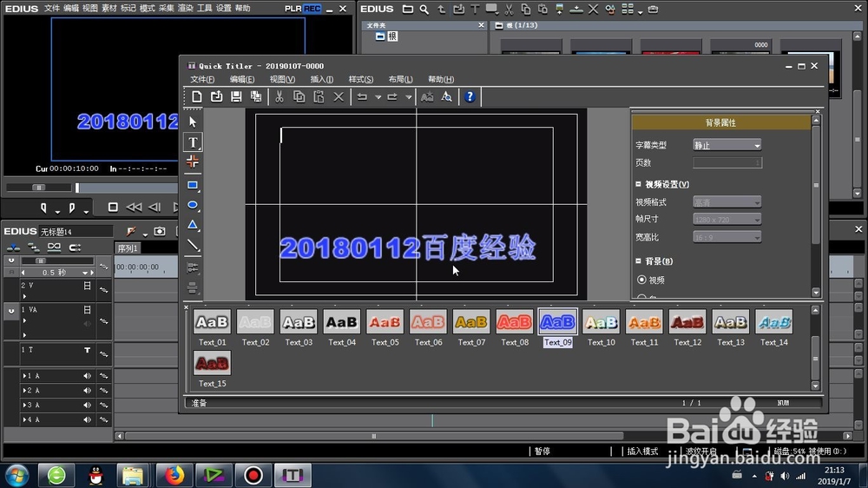Click the blue Help question mark icon
Image resolution: width=868 pixels, height=488 pixels.
tap(470, 97)
